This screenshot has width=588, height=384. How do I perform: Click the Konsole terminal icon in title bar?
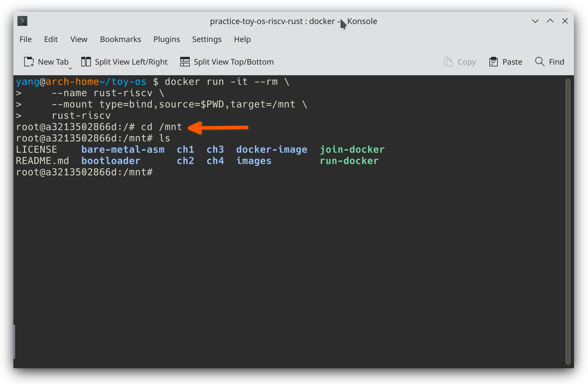tap(22, 21)
